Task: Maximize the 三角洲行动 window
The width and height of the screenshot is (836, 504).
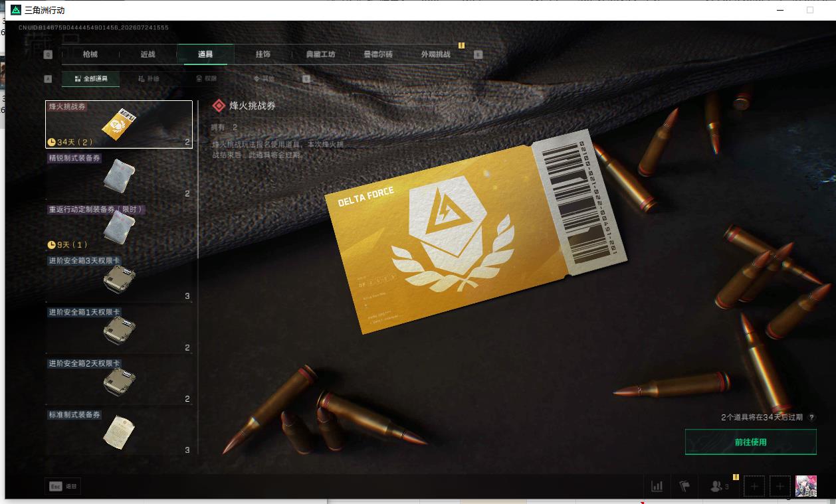Action: pyautogui.click(x=809, y=10)
